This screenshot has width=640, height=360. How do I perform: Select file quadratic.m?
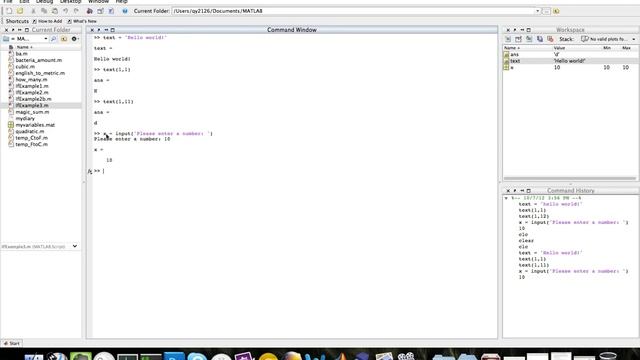tap(30, 131)
